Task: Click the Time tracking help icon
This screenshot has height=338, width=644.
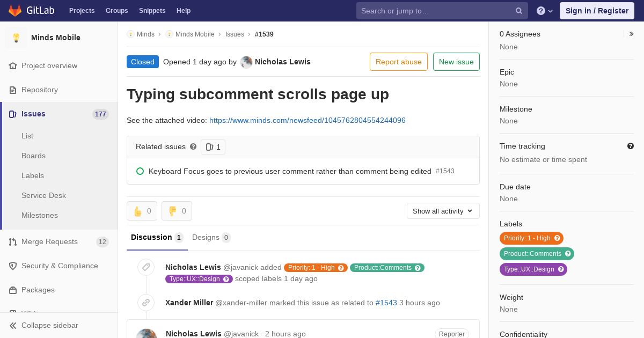Action: [x=631, y=146]
